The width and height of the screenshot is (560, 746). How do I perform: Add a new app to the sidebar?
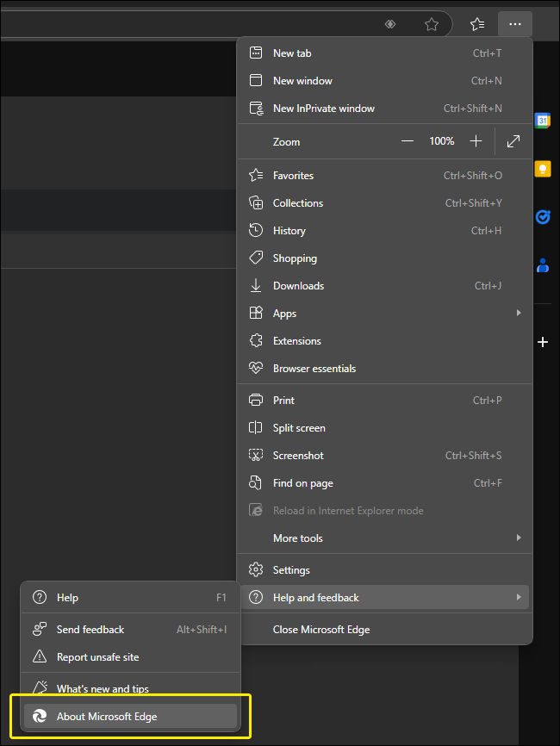[x=543, y=342]
